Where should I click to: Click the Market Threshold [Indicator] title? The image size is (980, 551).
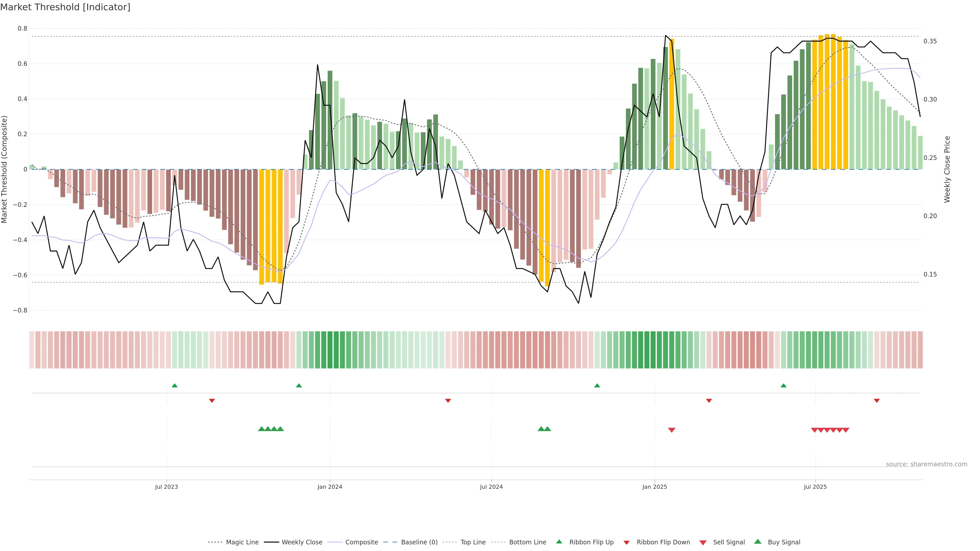pyautogui.click(x=65, y=7)
